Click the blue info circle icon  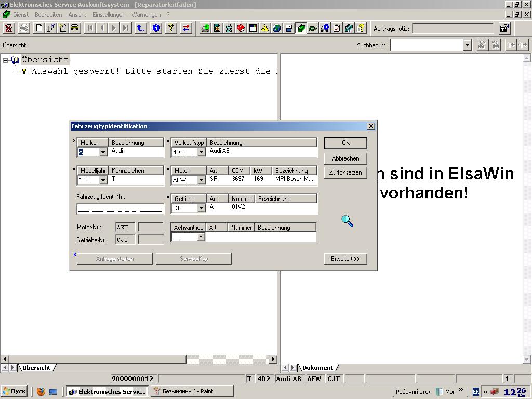coord(156,28)
